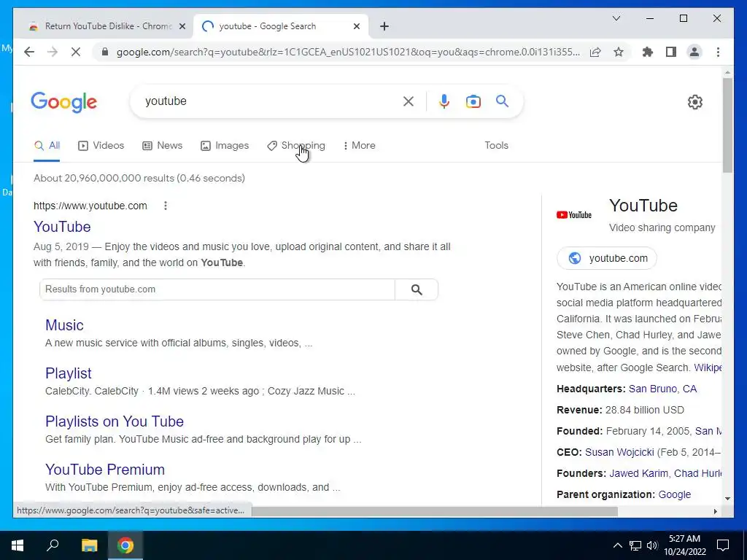The width and height of the screenshot is (747, 560).
Task: Expand the More search categories menu
Action: click(x=359, y=146)
